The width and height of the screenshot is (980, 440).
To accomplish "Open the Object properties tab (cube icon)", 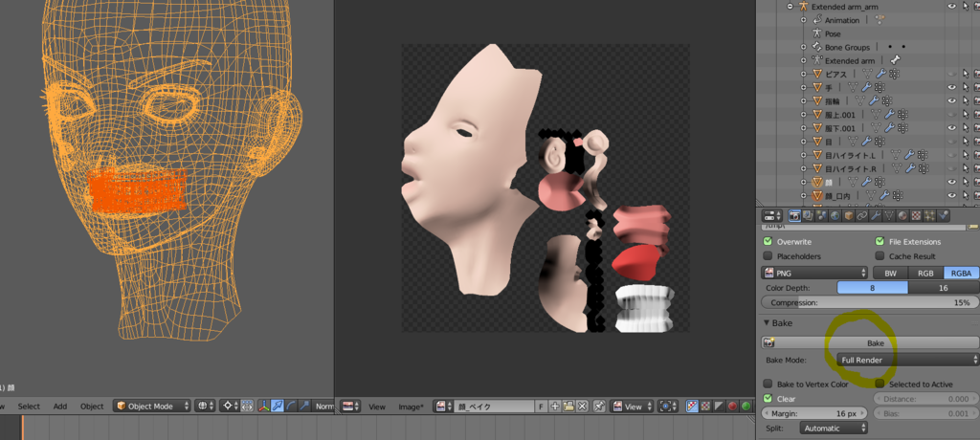I will tap(849, 215).
